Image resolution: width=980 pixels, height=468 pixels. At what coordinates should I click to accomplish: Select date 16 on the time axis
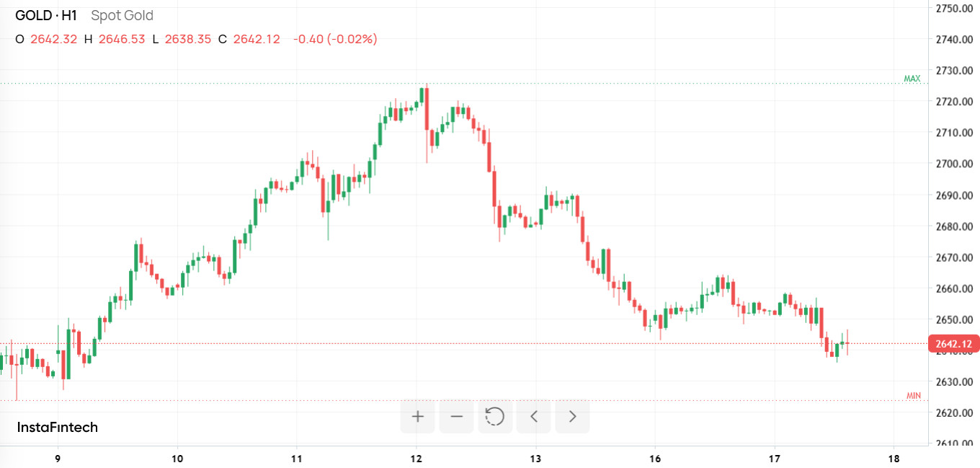655,459
